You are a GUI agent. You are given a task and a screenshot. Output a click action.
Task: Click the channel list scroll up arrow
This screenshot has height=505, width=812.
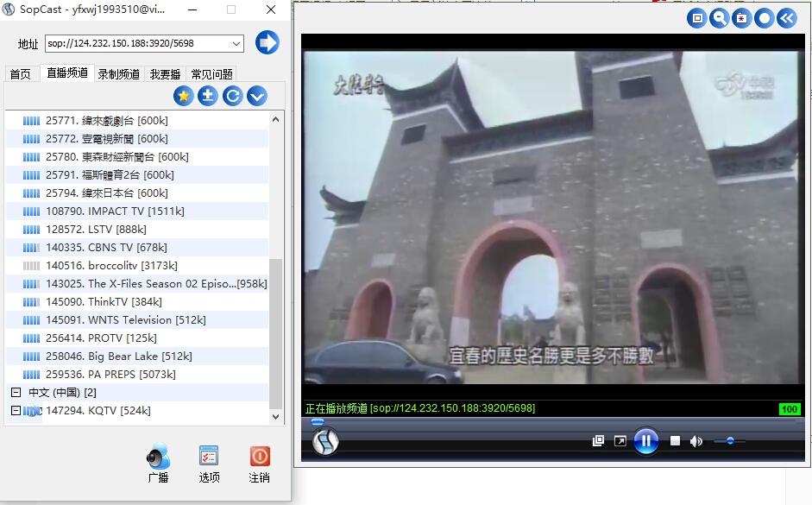275,119
